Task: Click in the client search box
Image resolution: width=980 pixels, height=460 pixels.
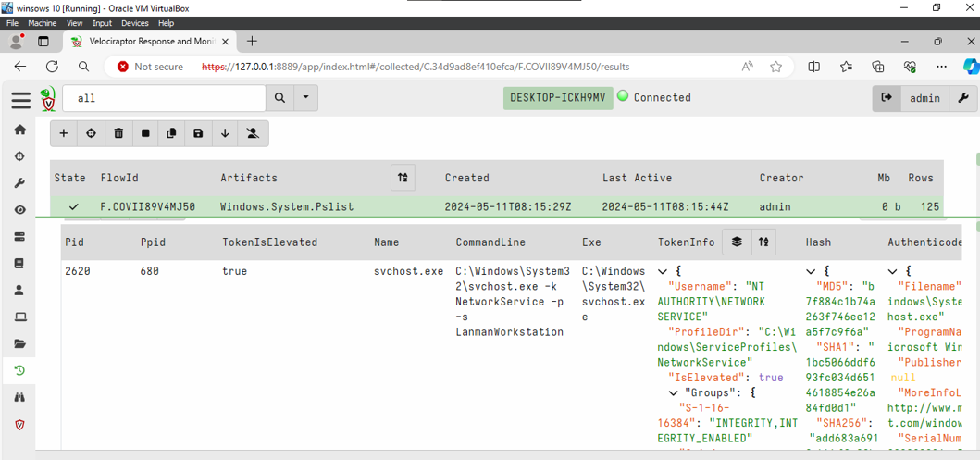Action: coord(165,98)
